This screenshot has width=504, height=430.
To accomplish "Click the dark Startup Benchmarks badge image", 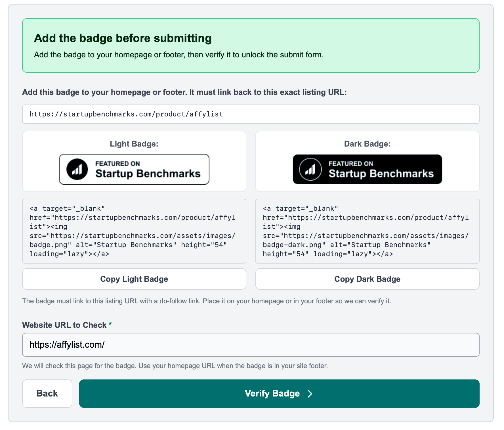I will [x=367, y=169].
